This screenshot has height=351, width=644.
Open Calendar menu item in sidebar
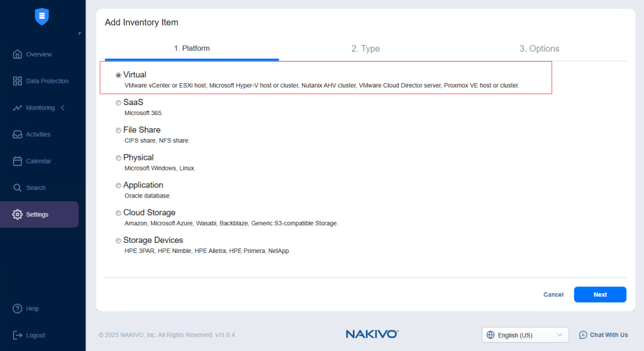pos(40,161)
